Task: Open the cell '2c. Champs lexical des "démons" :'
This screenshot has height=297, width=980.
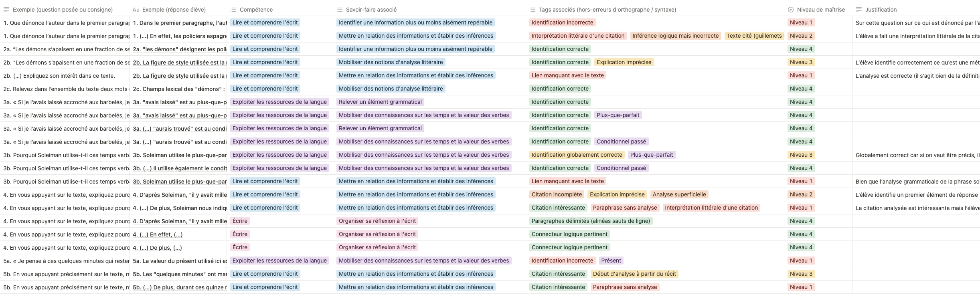Action: pos(178,89)
